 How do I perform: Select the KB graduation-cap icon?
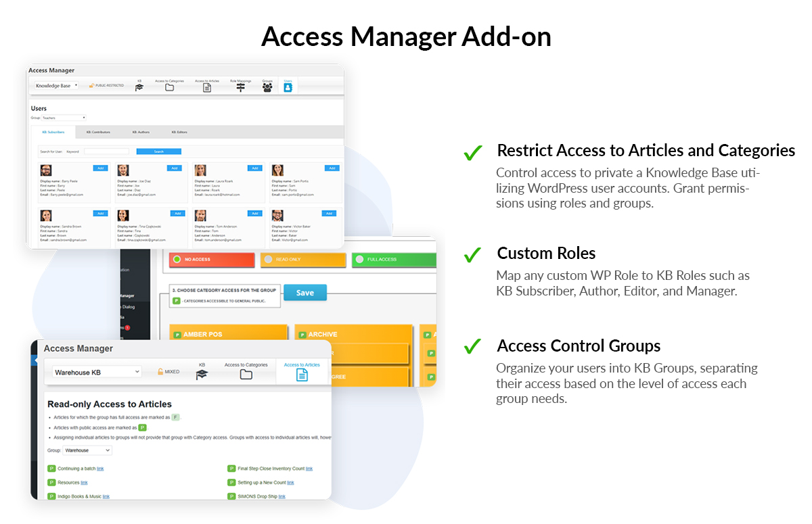pyautogui.click(x=139, y=87)
